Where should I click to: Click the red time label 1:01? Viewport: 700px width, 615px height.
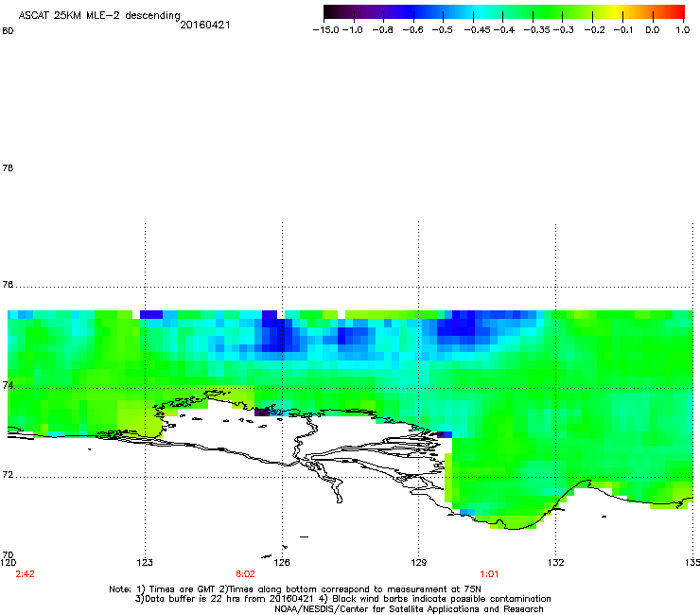(489, 574)
